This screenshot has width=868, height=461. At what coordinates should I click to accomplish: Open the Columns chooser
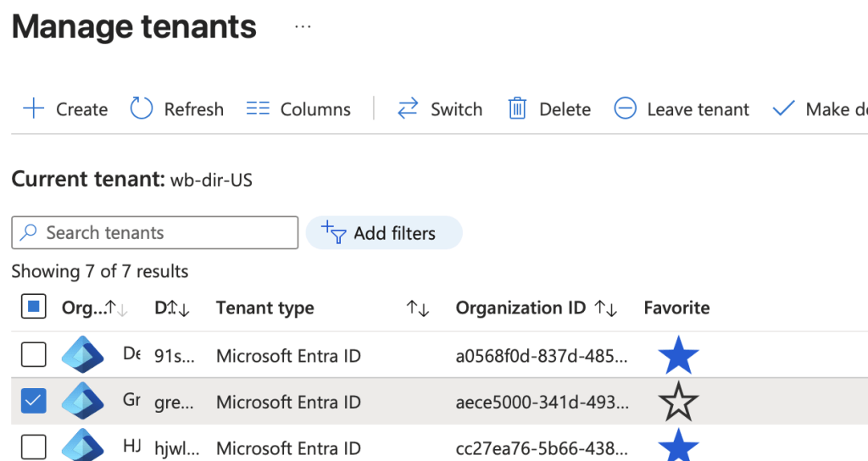[x=298, y=109]
